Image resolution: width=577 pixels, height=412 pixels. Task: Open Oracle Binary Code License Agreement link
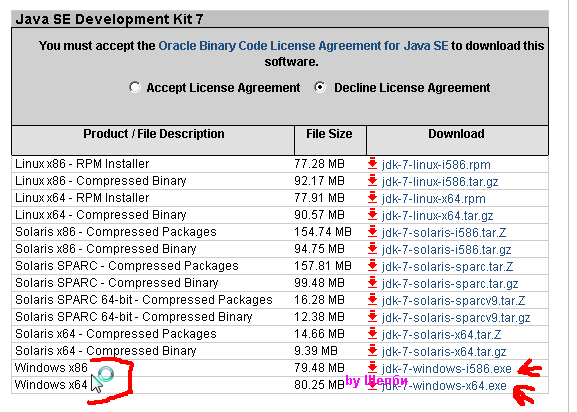(x=303, y=46)
